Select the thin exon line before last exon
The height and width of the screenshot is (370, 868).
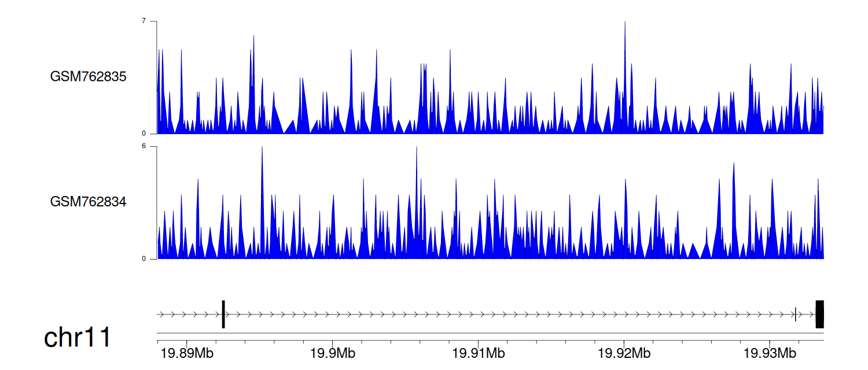tap(796, 314)
